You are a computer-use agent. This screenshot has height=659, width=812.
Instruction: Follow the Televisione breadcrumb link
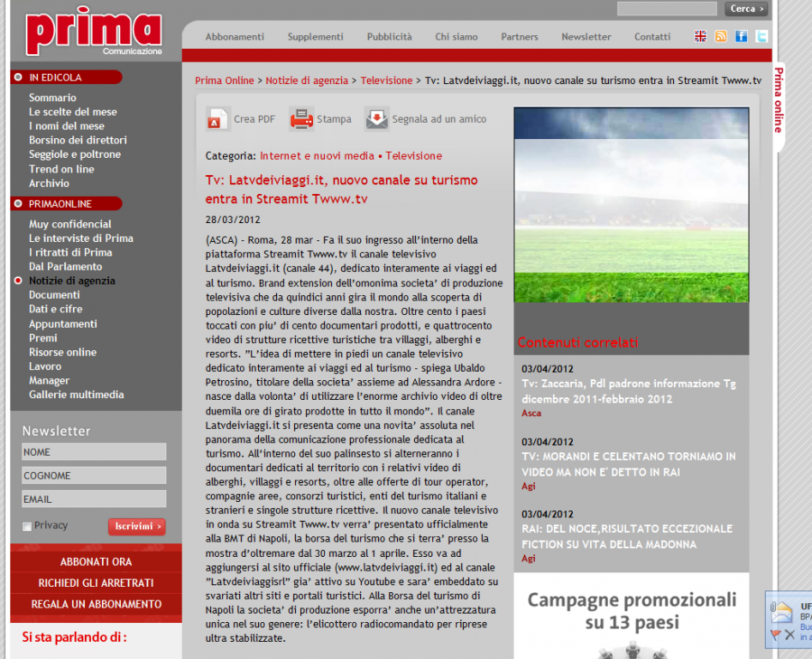386,81
